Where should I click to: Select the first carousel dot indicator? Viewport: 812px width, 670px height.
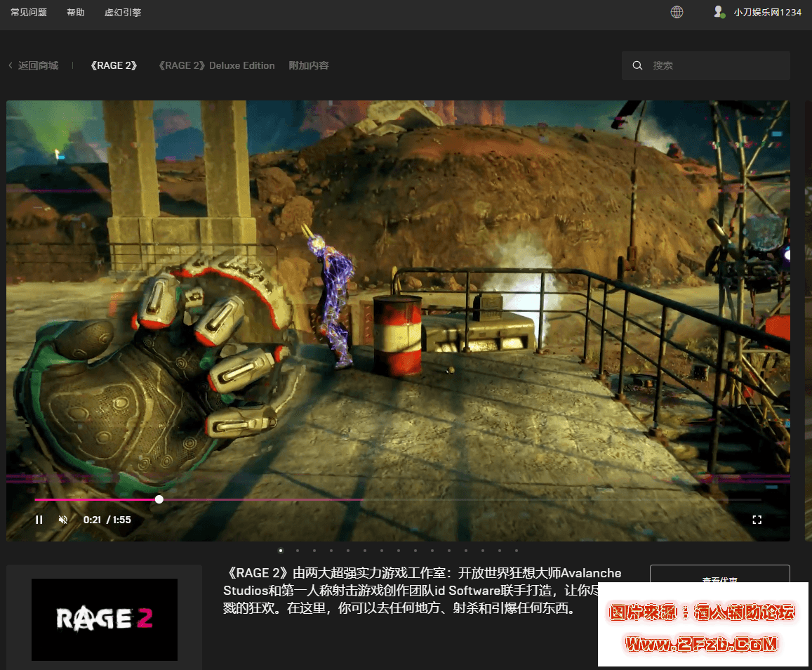281,551
